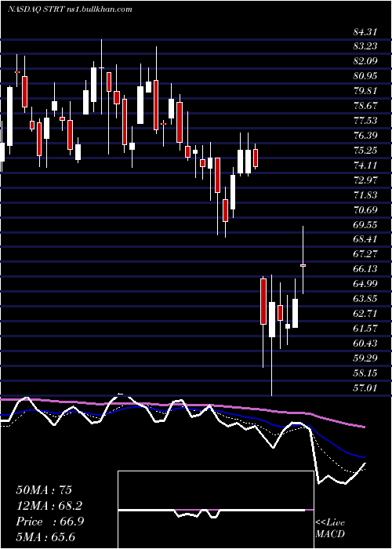Click the 72.97 price axis label
This screenshot has width=392, height=549.
(x=365, y=180)
